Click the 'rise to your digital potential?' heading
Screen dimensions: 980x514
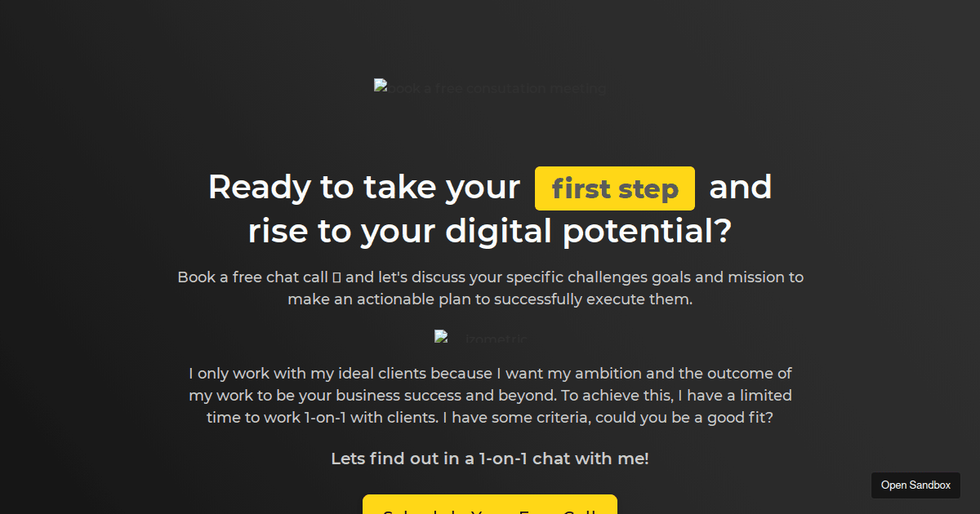pyautogui.click(x=490, y=231)
